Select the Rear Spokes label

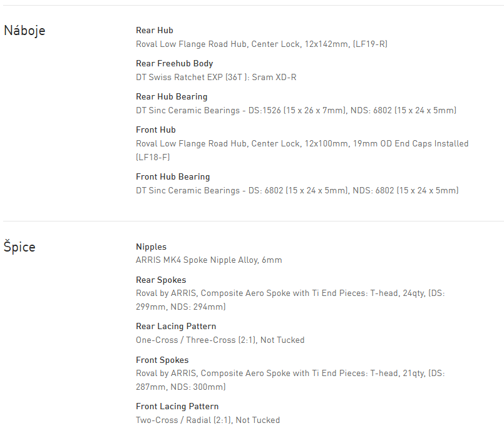pyautogui.click(x=161, y=280)
